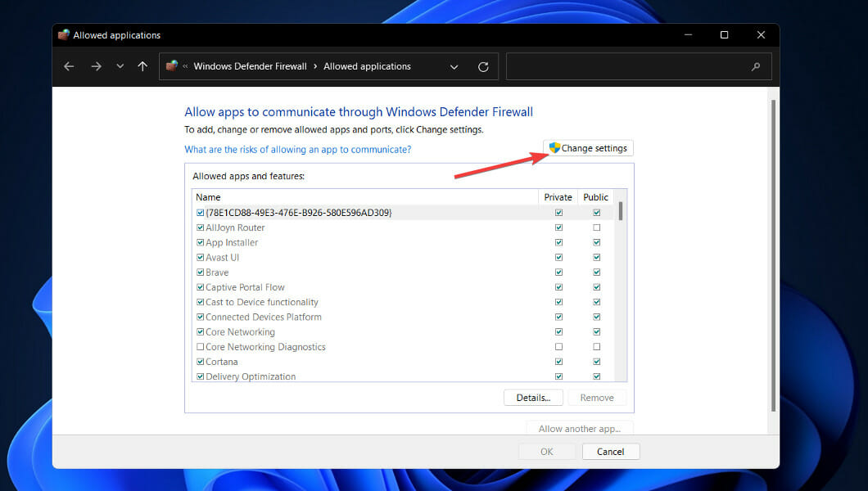The image size is (868, 491).
Task: Click Change settings button
Action: pos(588,148)
